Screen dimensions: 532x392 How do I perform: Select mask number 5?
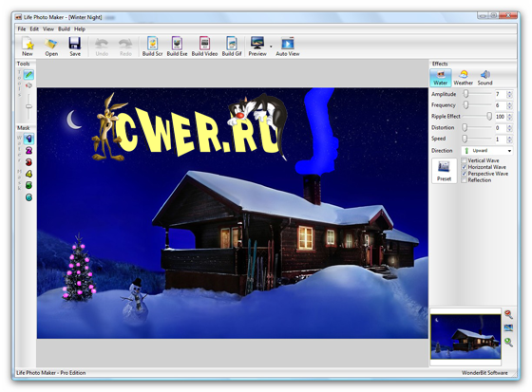(28, 185)
